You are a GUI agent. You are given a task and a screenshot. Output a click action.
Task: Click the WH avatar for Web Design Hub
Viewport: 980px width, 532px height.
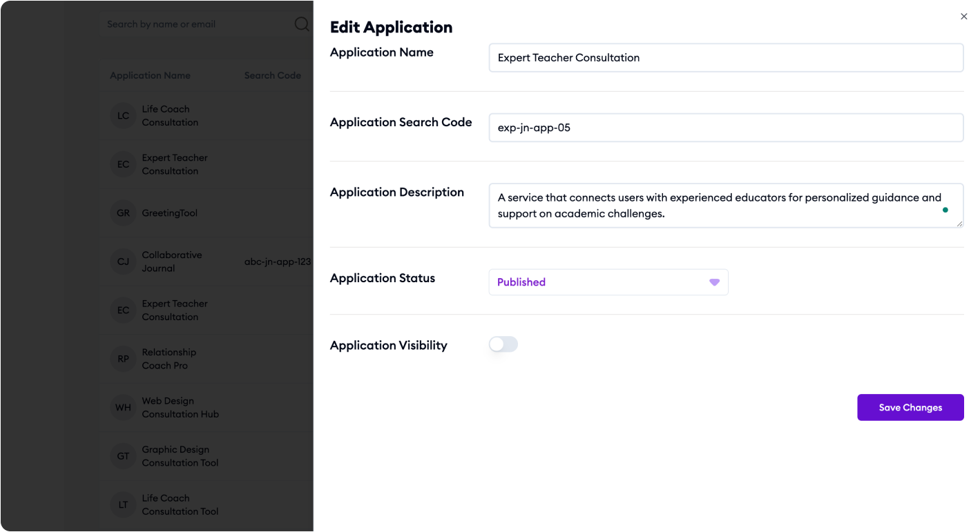124,408
